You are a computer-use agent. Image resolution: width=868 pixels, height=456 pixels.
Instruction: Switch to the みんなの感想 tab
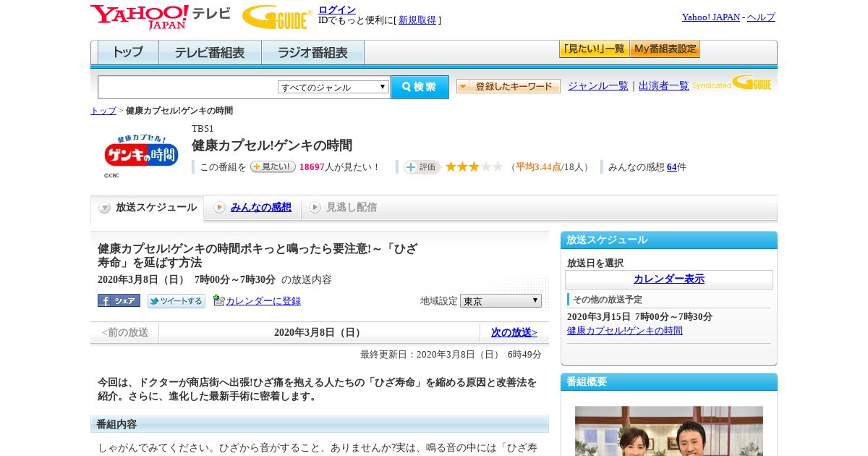[261, 208]
